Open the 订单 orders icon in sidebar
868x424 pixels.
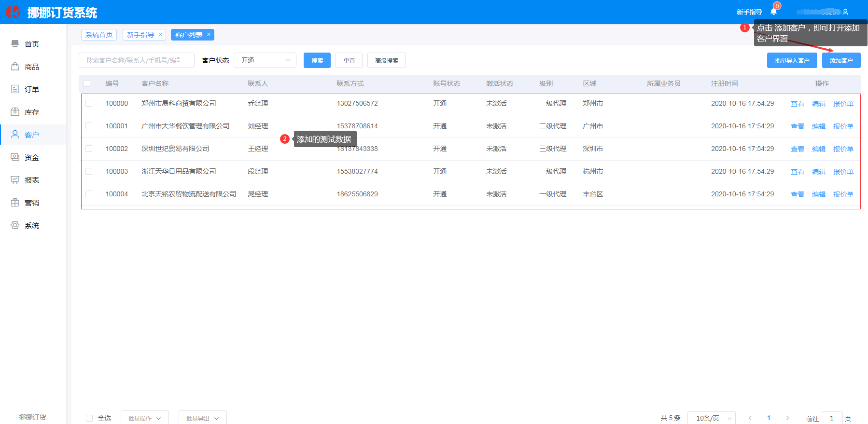click(x=15, y=89)
